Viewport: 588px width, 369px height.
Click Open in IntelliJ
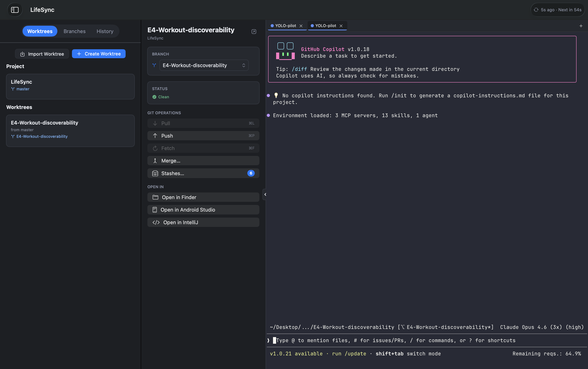[x=203, y=222]
